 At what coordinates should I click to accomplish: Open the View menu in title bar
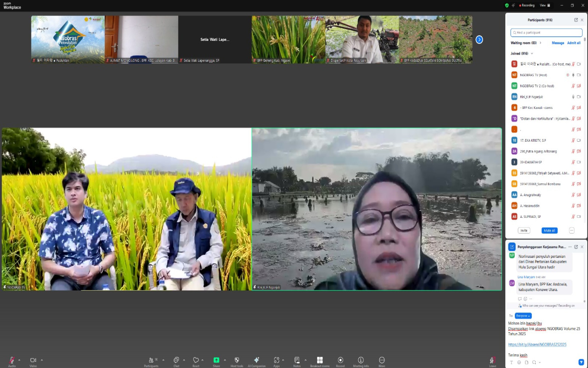pyautogui.click(x=545, y=5)
